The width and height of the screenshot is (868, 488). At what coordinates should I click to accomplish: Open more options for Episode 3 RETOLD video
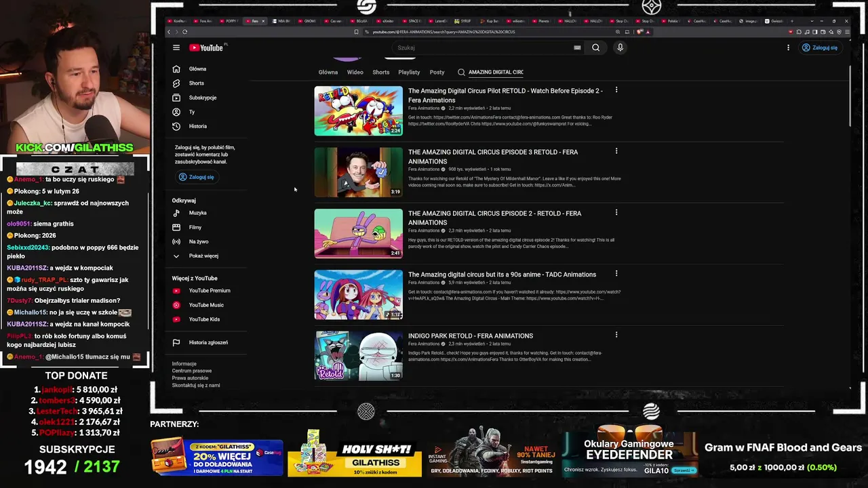click(x=616, y=151)
